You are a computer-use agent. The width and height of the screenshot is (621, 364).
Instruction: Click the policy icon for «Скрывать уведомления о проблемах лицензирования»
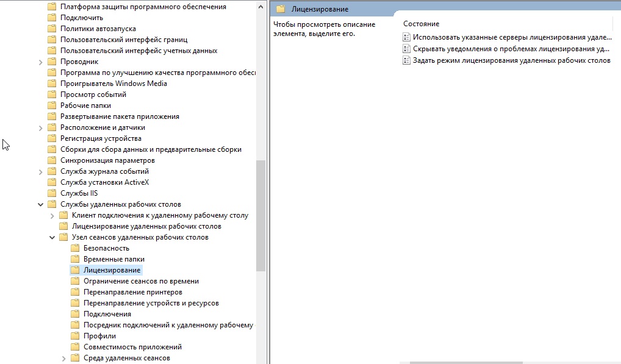(406, 49)
